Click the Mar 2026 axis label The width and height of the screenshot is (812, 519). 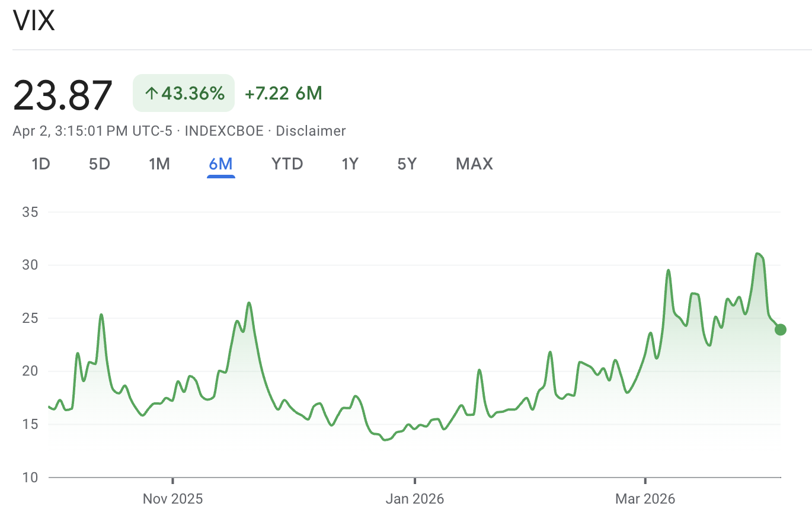tap(644, 499)
